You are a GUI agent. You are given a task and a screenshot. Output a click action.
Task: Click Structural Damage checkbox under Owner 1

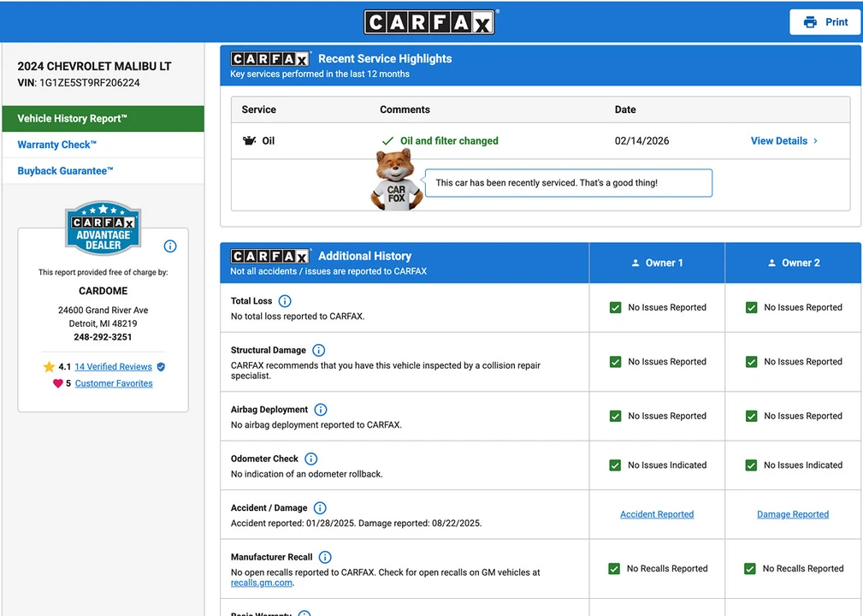tap(615, 362)
